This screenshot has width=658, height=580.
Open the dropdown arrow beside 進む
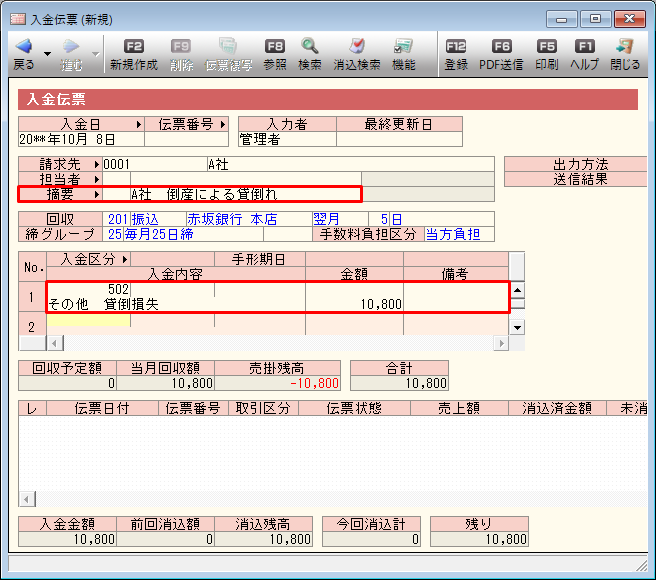pos(96,54)
